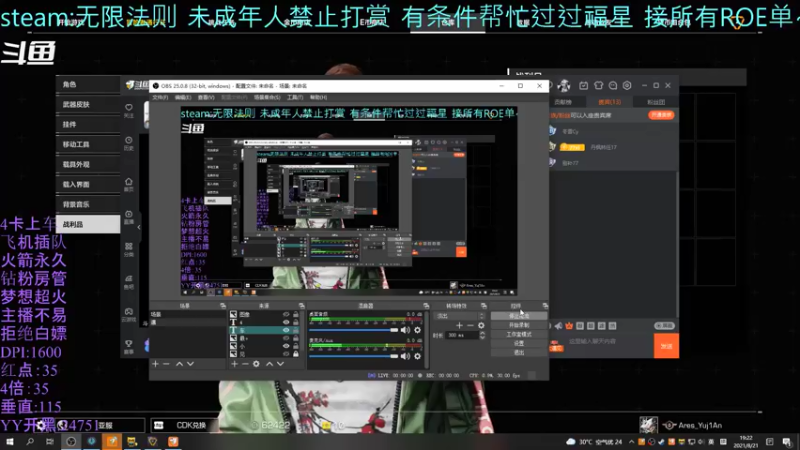Image resolution: width=800 pixels, height=450 pixels.
Task: Increase transition duration 300 ms stepper
Action: click(x=483, y=333)
